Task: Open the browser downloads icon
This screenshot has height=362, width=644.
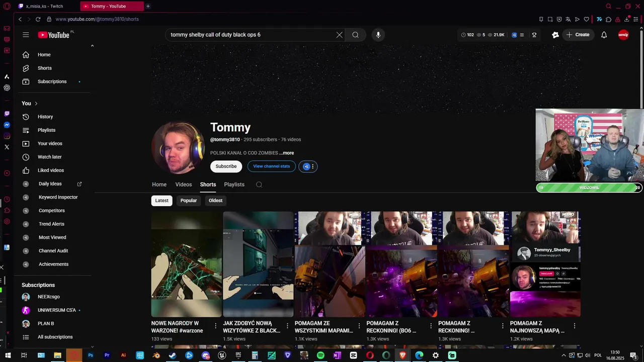Action: (x=627, y=19)
